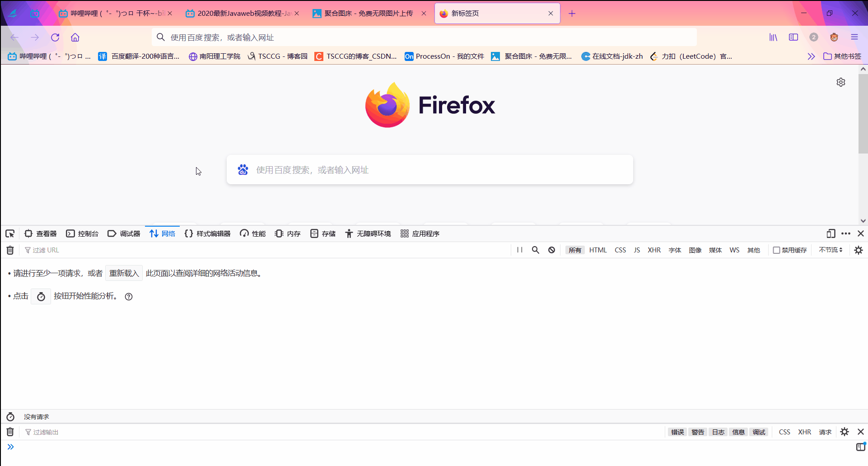This screenshot has width=868, height=466.
Task: Go to the Firefox home page icon
Action: click(75, 37)
